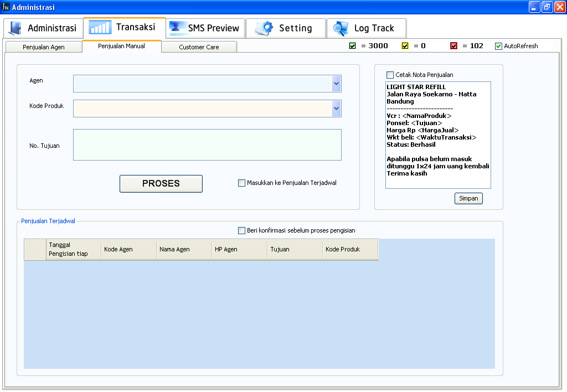This screenshot has height=392, width=567.
Task: Open the Log Track tab label
Action: 374,28
